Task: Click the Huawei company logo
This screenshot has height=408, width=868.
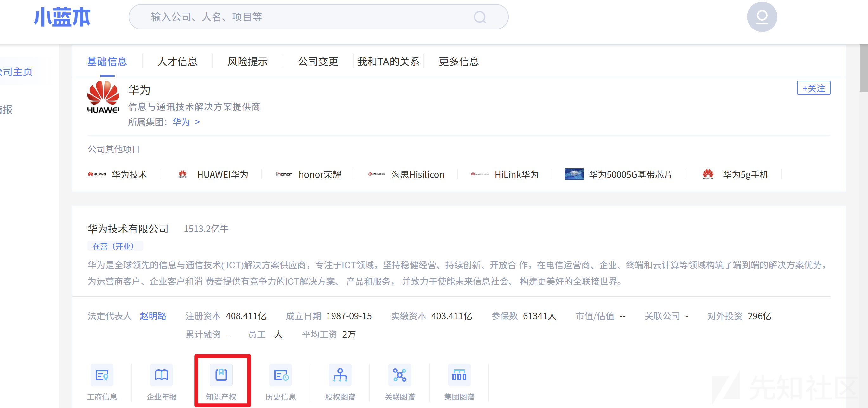Action: click(x=104, y=98)
